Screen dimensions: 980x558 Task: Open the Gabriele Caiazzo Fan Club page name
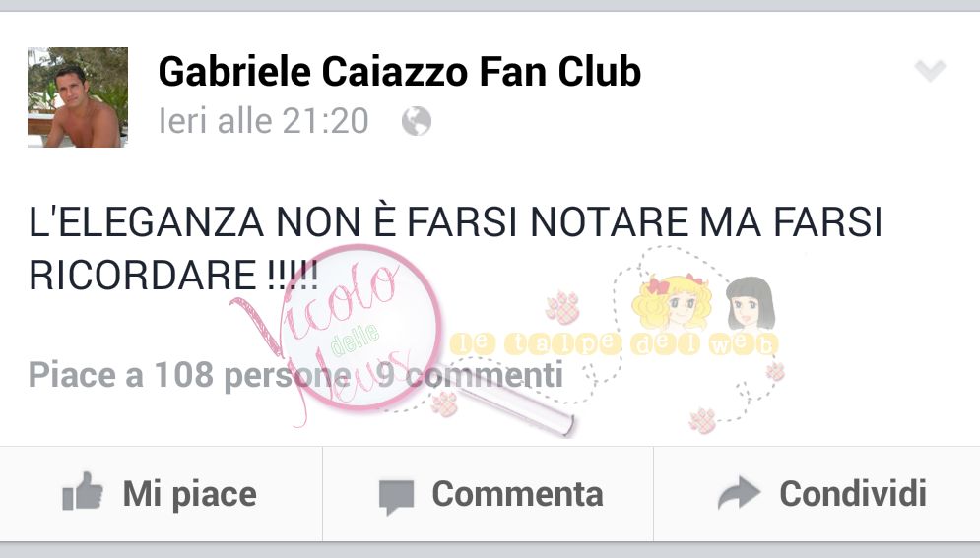[399, 71]
